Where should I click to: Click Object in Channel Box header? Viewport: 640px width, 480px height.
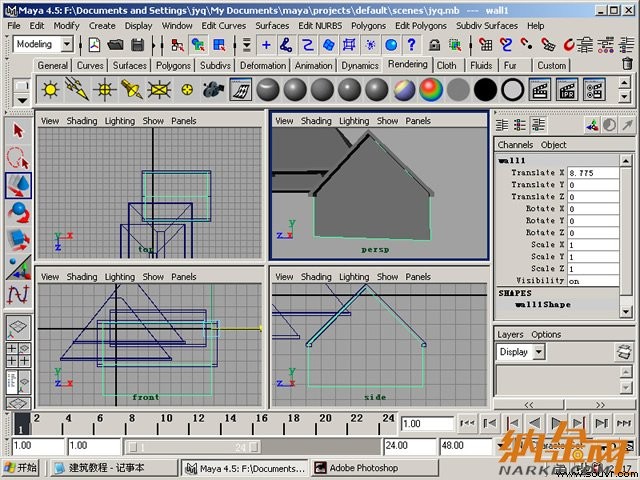pyautogui.click(x=553, y=145)
